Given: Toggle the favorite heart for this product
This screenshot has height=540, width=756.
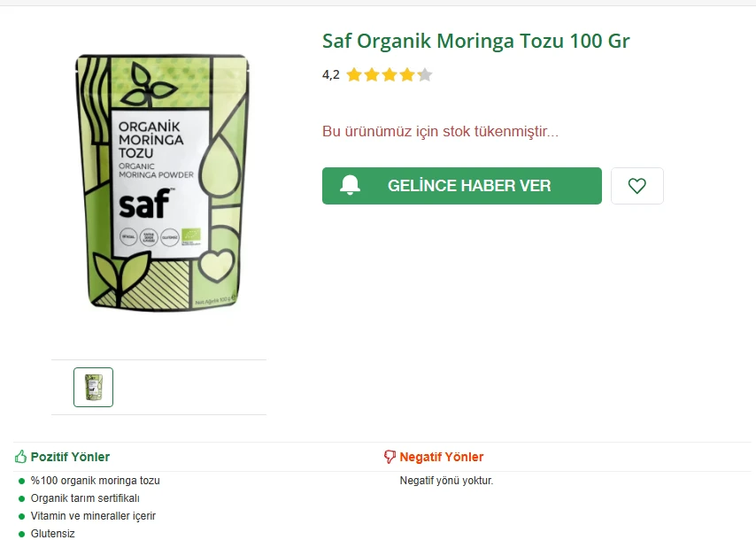Looking at the screenshot, I should [636, 185].
